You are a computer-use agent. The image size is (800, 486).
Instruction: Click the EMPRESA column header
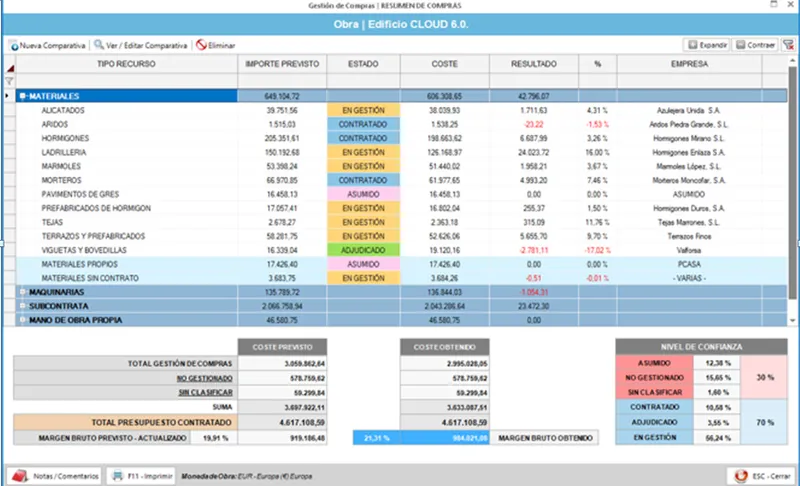689,64
